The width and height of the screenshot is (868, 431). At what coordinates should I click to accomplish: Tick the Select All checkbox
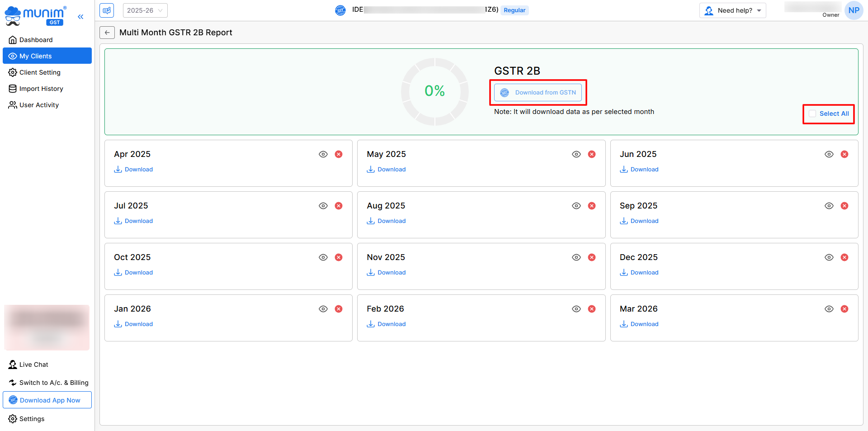(x=812, y=114)
